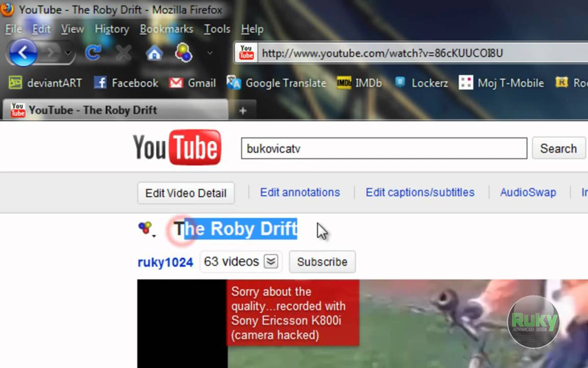Reload the page with the refresh icon

pos(93,53)
